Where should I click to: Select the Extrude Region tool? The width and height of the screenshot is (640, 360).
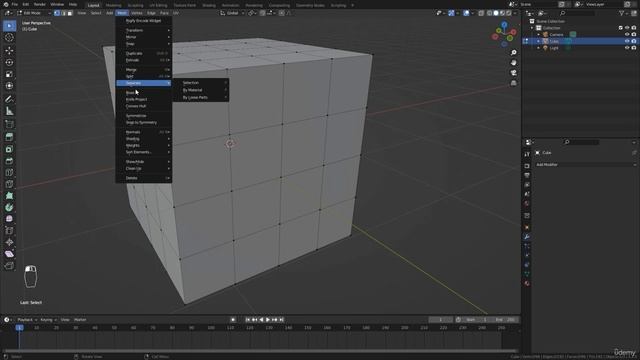pos(9,137)
